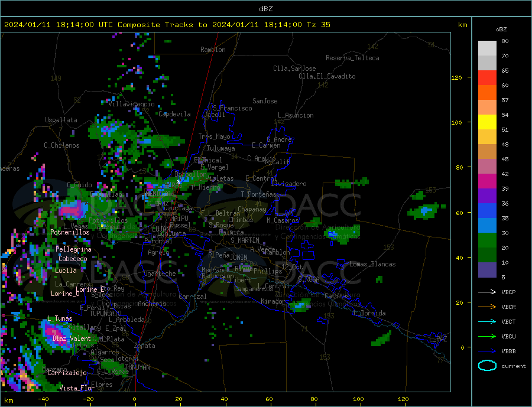The image size is (532, 407).
Task: Click the 'C_Chilenos' place label
Action: click(x=61, y=145)
